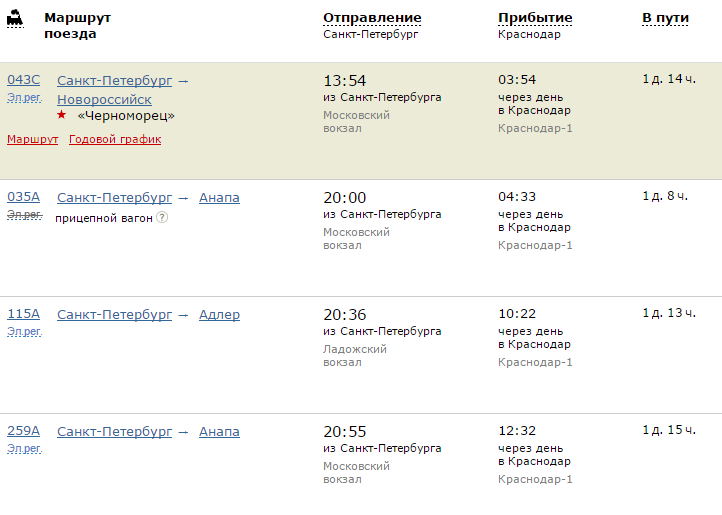Click the red star beside «Черноморец»
This screenshot has height=515, width=722.
tap(62, 115)
